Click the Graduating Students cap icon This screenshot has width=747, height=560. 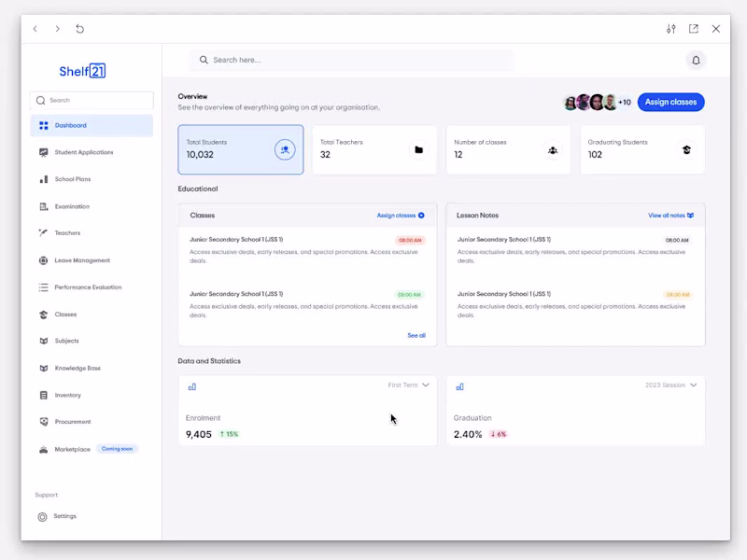686,149
